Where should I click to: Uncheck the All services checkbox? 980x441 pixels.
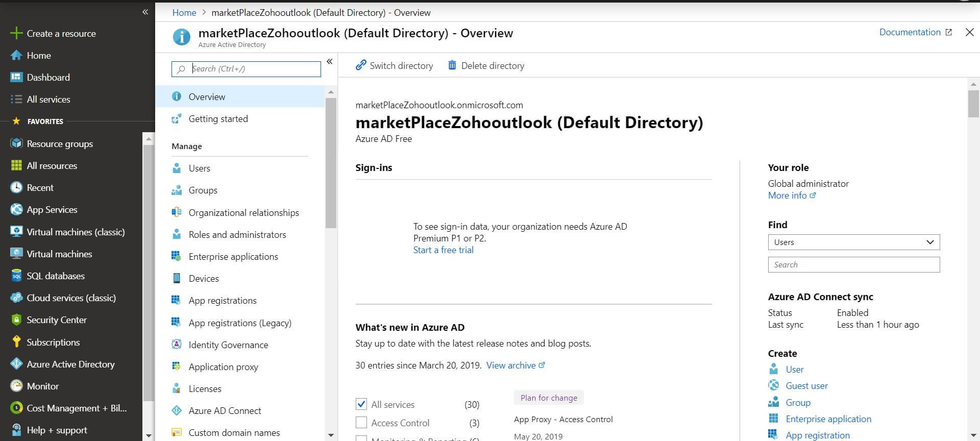[361, 404]
